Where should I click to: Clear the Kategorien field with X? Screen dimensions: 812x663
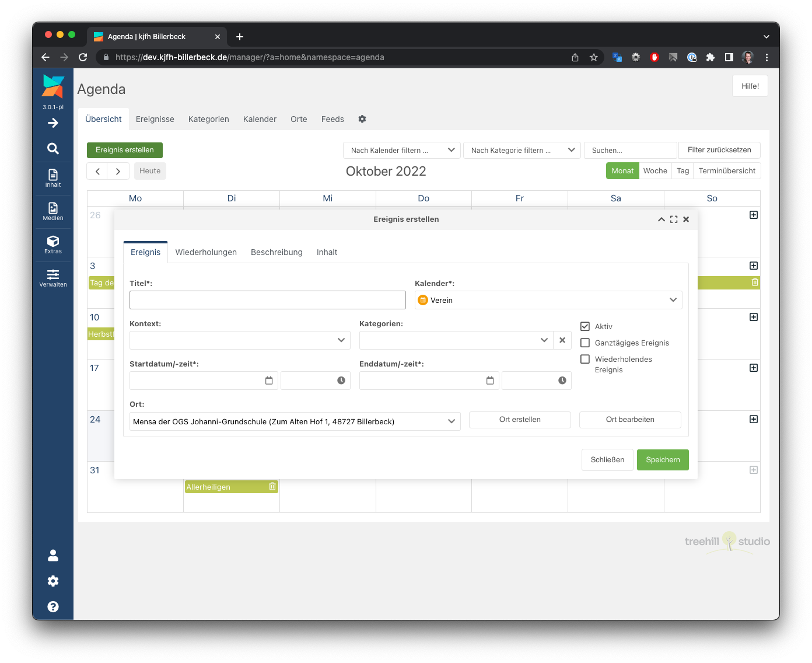(x=562, y=340)
